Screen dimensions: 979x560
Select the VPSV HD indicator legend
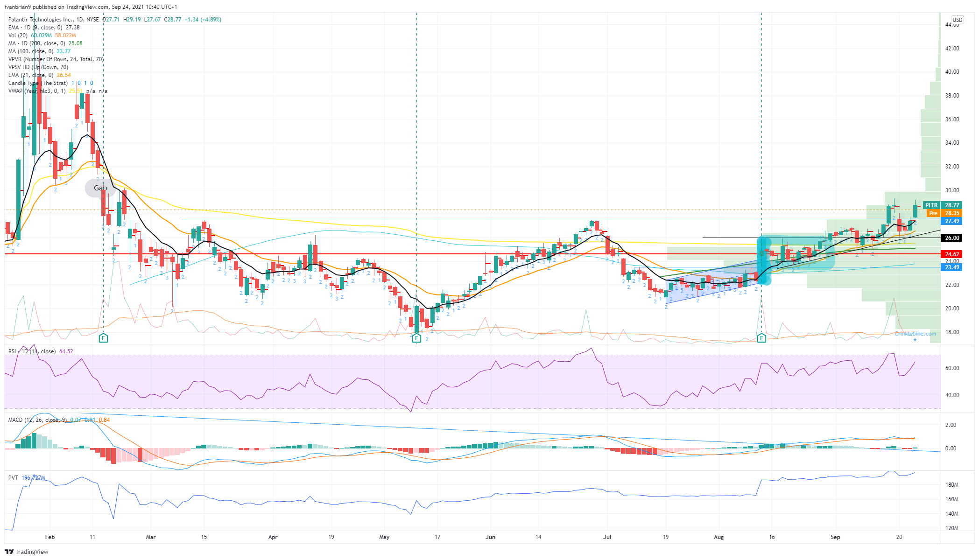38,67
